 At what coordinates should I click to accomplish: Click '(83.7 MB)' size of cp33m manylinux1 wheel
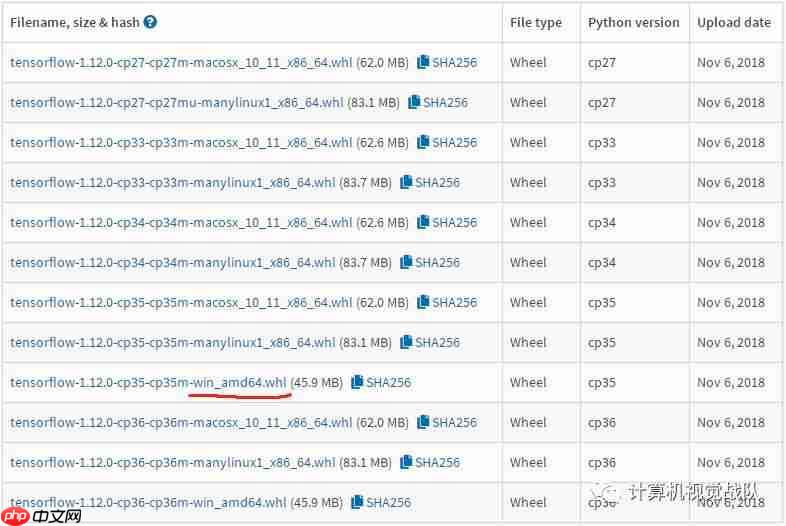tap(365, 183)
